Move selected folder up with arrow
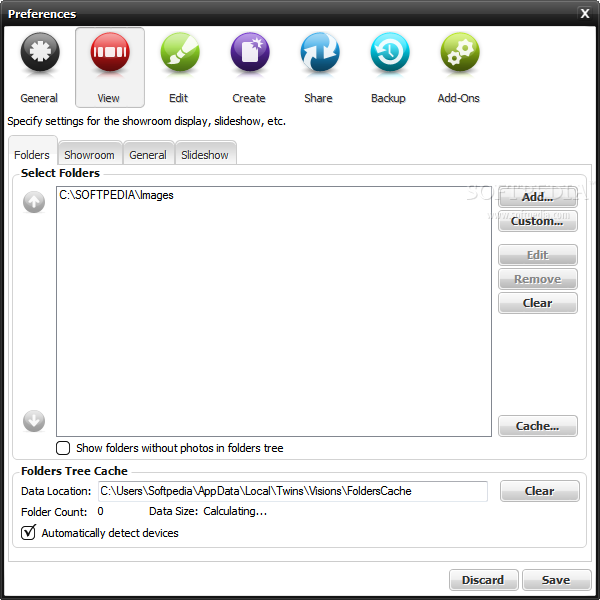 pyautogui.click(x=34, y=202)
